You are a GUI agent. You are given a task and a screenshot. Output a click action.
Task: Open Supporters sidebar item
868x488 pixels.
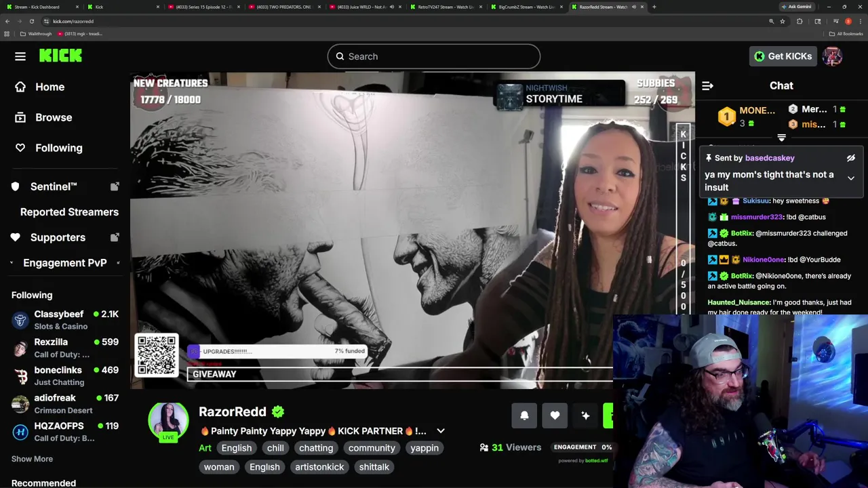(x=58, y=237)
